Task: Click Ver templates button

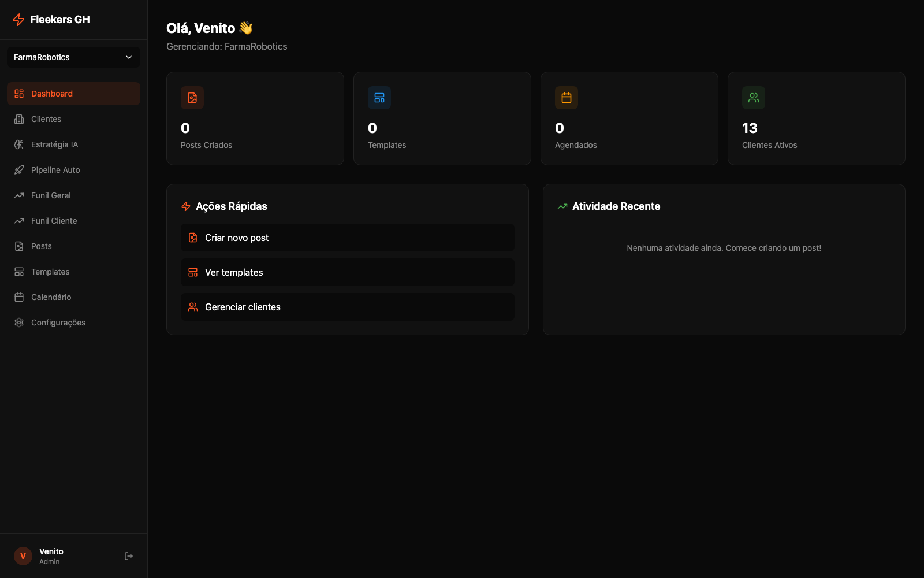Action: click(x=348, y=272)
